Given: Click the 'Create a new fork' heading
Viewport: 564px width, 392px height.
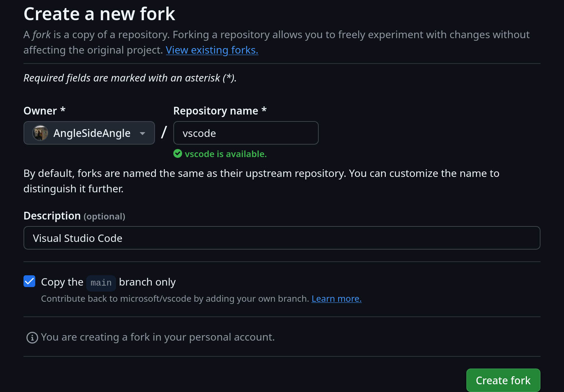Looking at the screenshot, I should 99,14.
